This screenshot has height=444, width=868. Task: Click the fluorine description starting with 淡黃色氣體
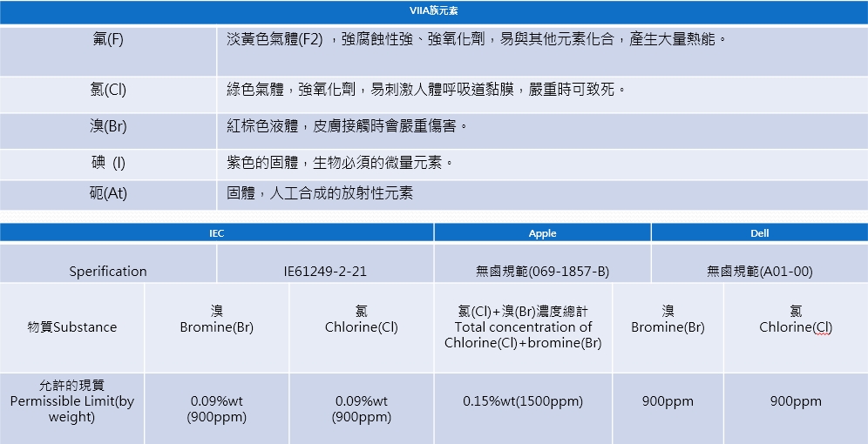coord(476,40)
